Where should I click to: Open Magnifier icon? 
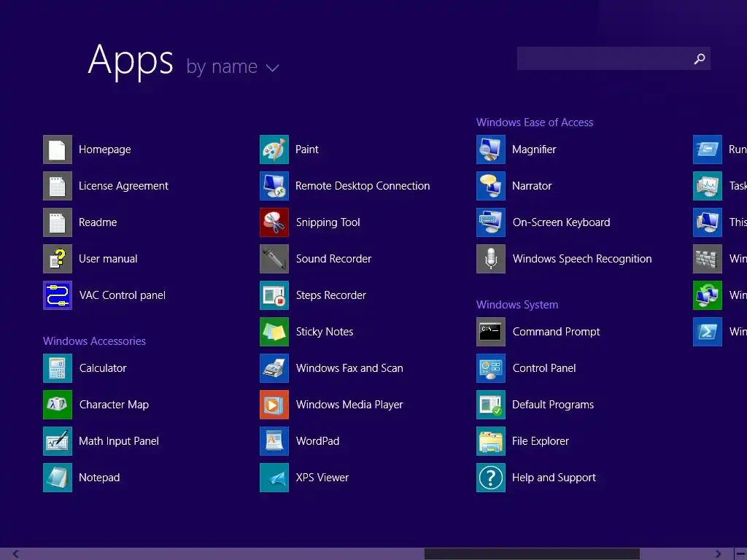(491, 149)
